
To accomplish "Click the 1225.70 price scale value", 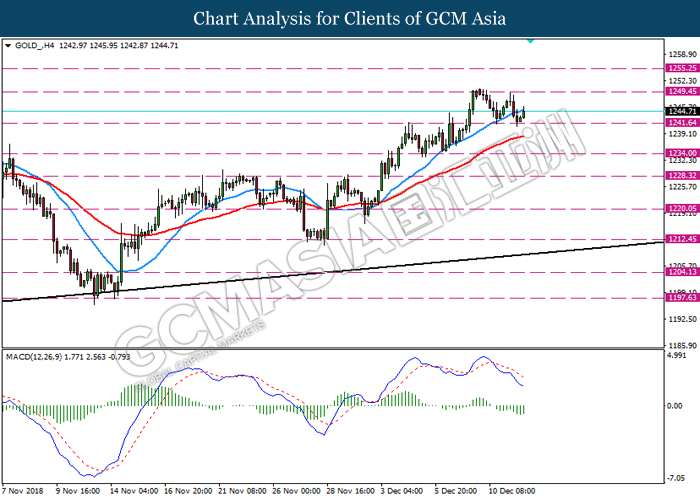I will coord(682,187).
